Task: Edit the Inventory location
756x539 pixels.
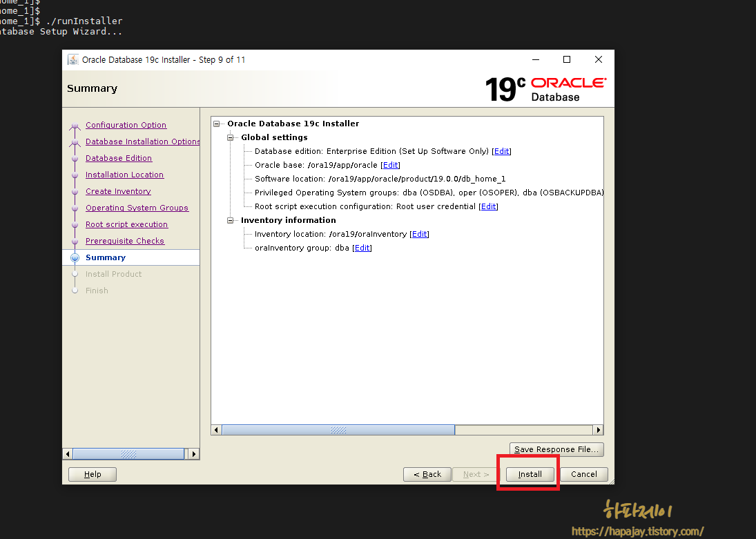Action: click(420, 235)
